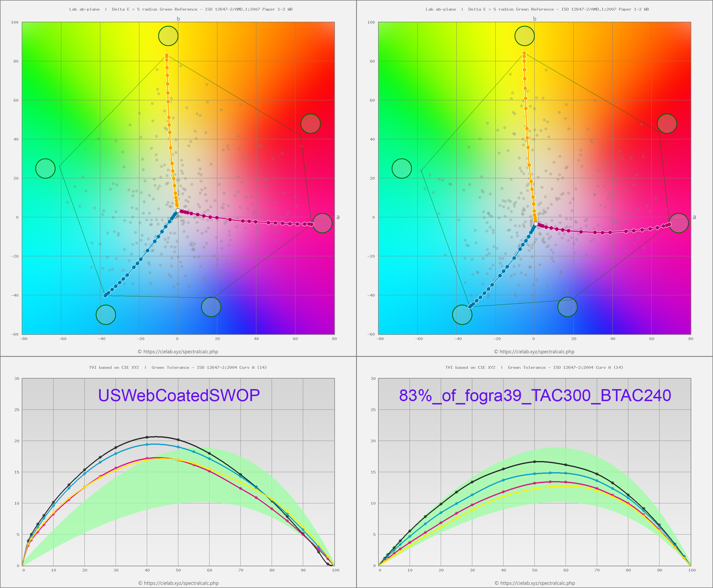Click the '30' y-axis label on SWOP TVI chart
This screenshot has height=588, width=713.
tap(17, 378)
